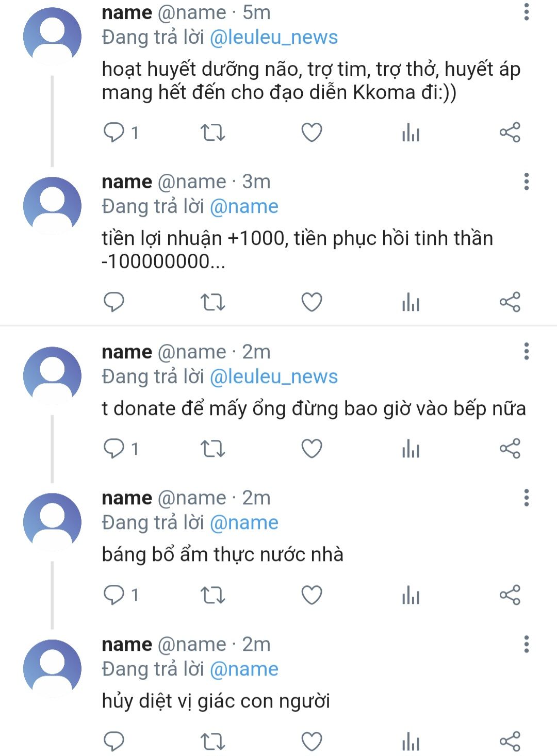This screenshot has width=557, height=756.
Task: Open @leuleu_news mention in 't donate' tweet
Action: [274, 376]
